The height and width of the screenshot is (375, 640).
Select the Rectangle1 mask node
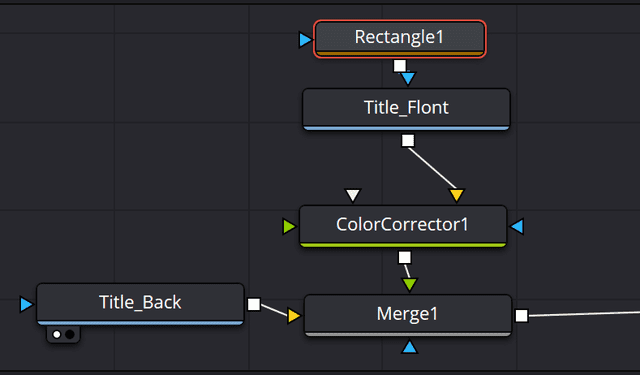click(400, 39)
